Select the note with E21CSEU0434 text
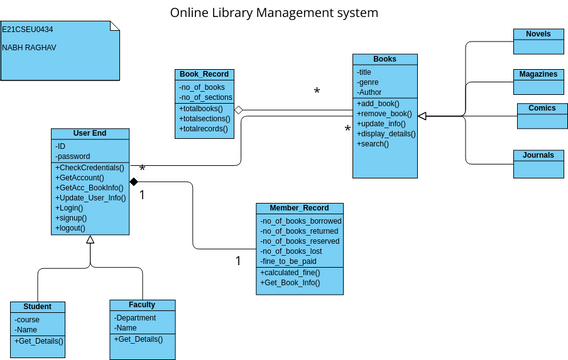Image resolution: width=568 pixels, height=360 pixels. [x=60, y=50]
